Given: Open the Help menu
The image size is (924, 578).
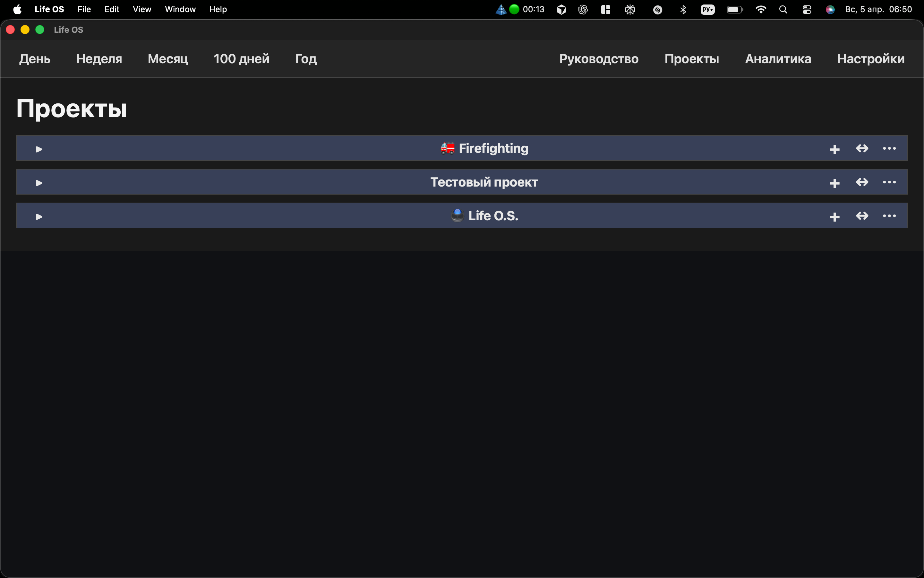Looking at the screenshot, I should pyautogui.click(x=218, y=9).
